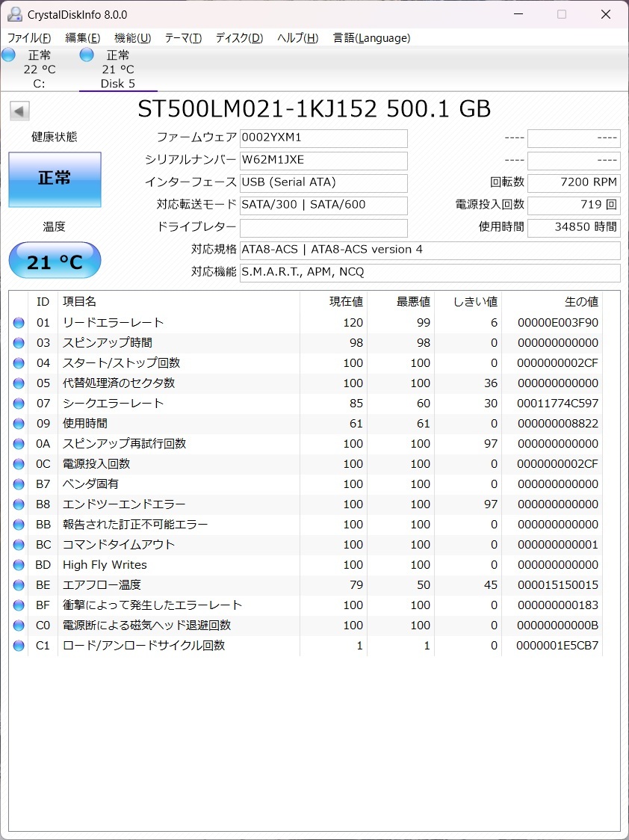Click the 21 °C temperature button
This screenshot has width=629, height=840.
coord(55,260)
